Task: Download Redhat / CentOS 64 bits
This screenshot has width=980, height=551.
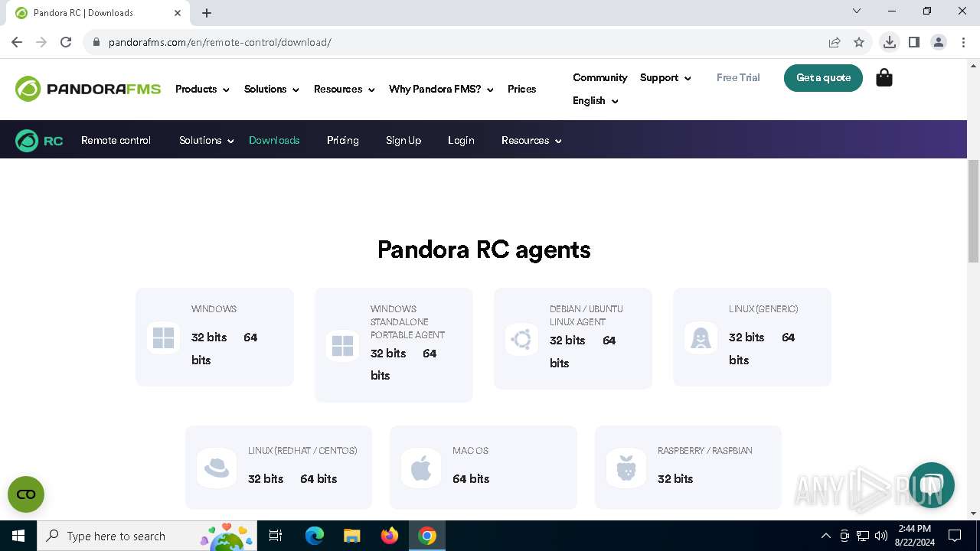Action: (x=318, y=479)
